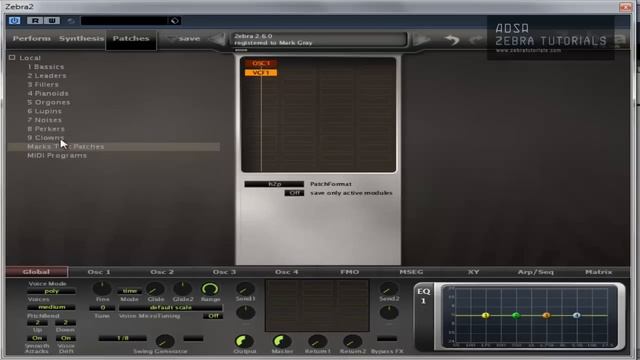The width and height of the screenshot is (640, 360).
Task: Go to the previous patch with left arrow
Action: [x=217, y=39]
